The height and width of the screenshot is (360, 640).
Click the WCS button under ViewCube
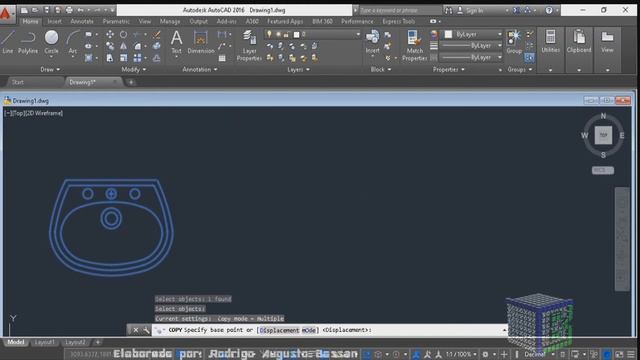point(603,170)
